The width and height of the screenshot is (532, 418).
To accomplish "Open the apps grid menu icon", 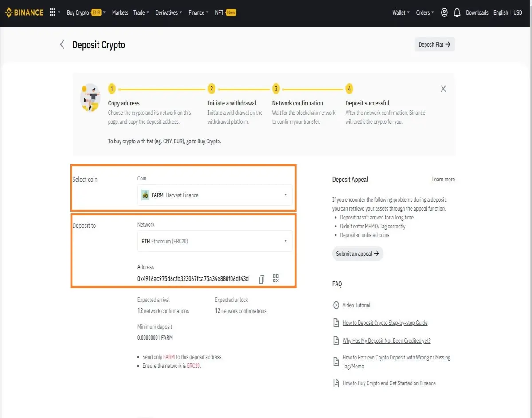I will [x=52, y=12].
